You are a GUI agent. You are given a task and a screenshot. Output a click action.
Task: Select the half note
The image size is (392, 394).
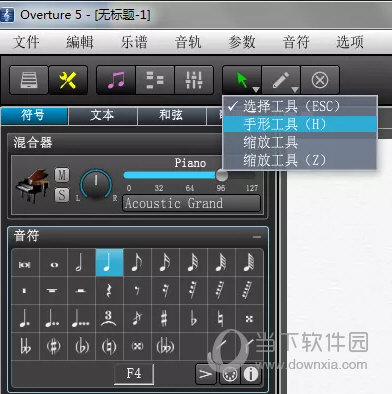coord(81,263)
